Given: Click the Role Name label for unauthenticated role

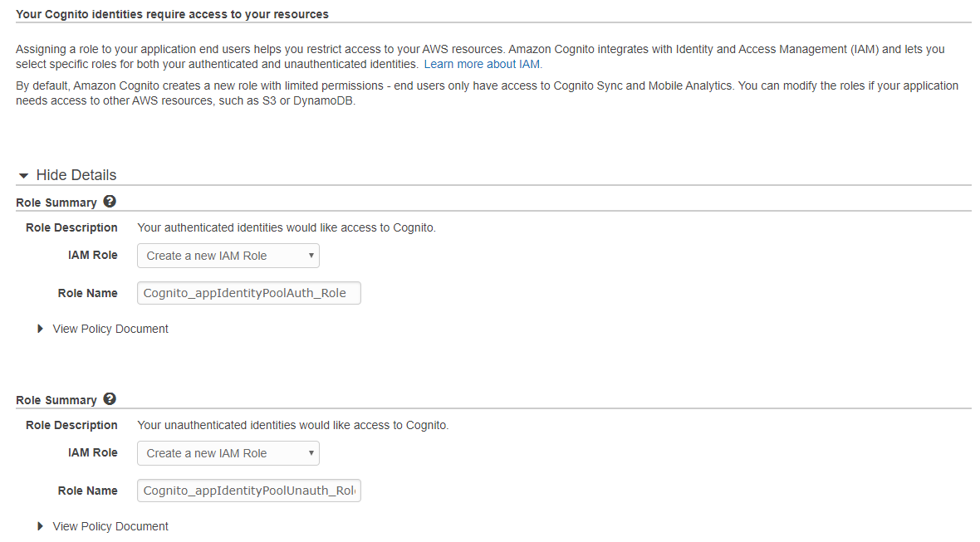Looking at the screenshot, I should pos(87,491).
